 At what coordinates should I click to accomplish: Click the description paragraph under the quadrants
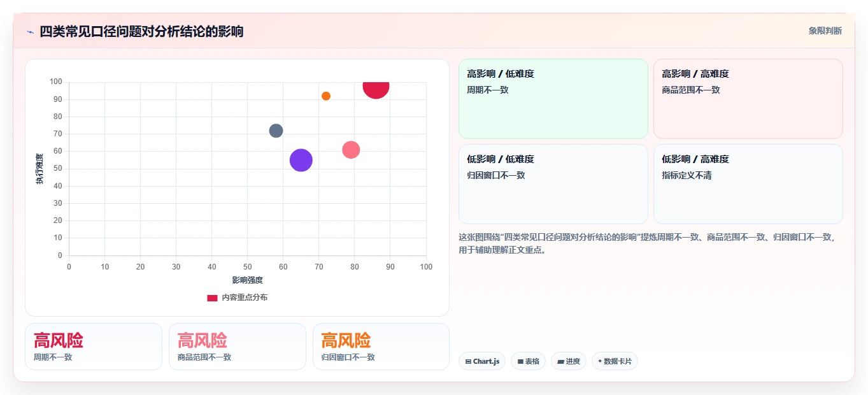pyautogui.click(x=647, y=243)
